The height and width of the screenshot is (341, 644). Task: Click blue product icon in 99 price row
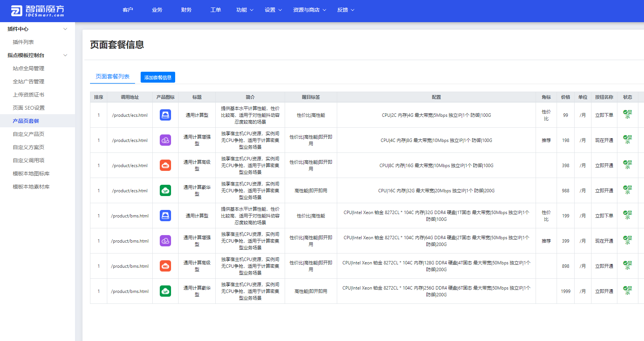coord(165,115)
